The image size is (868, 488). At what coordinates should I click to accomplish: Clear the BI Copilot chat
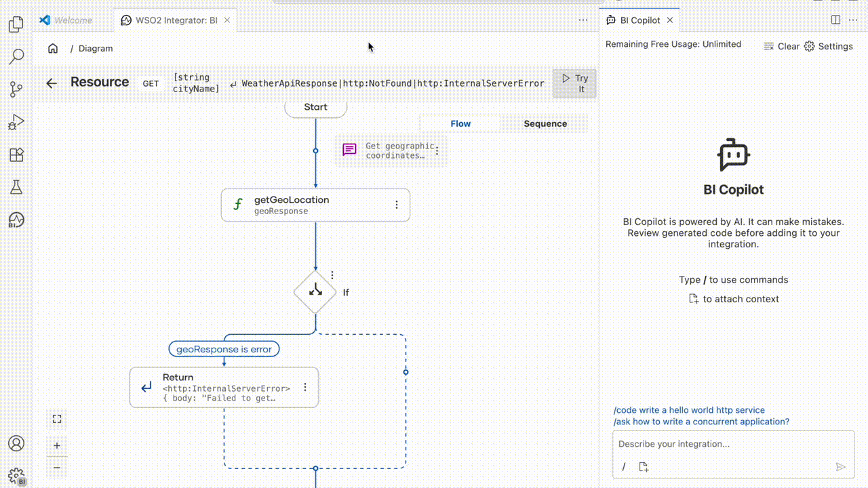pyautogui.click(x=782, y=46)
